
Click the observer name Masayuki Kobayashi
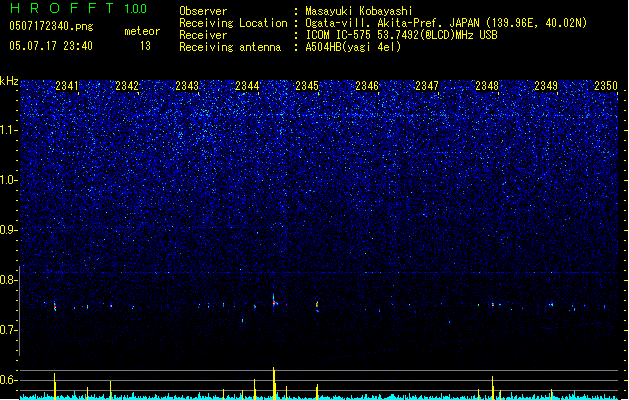pos(359,11)
